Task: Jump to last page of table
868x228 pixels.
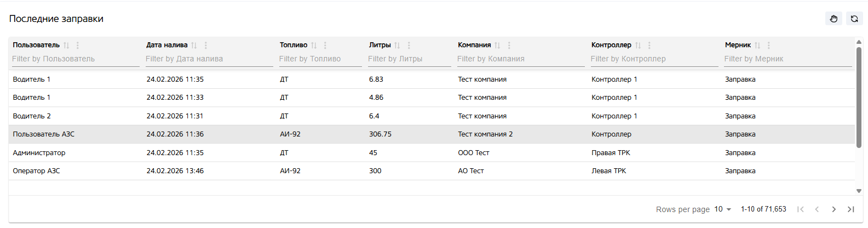Action: click(x=850, y=209)
